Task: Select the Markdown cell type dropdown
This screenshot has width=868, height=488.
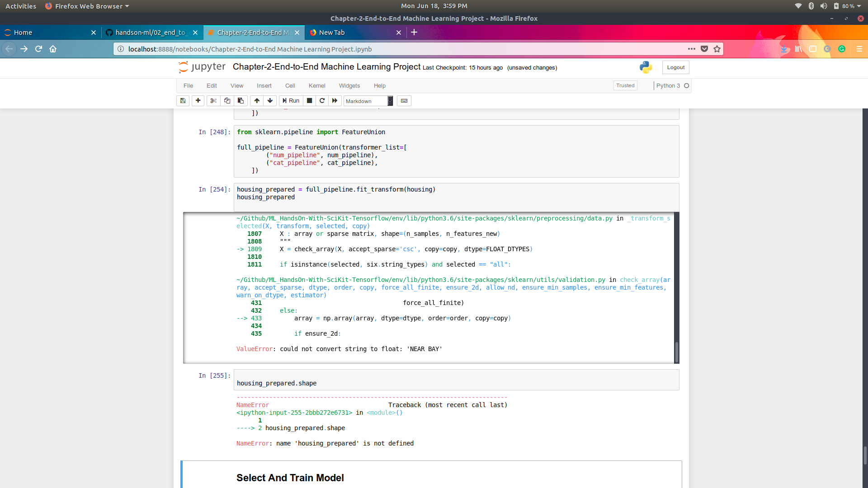Action: point(367,100)
